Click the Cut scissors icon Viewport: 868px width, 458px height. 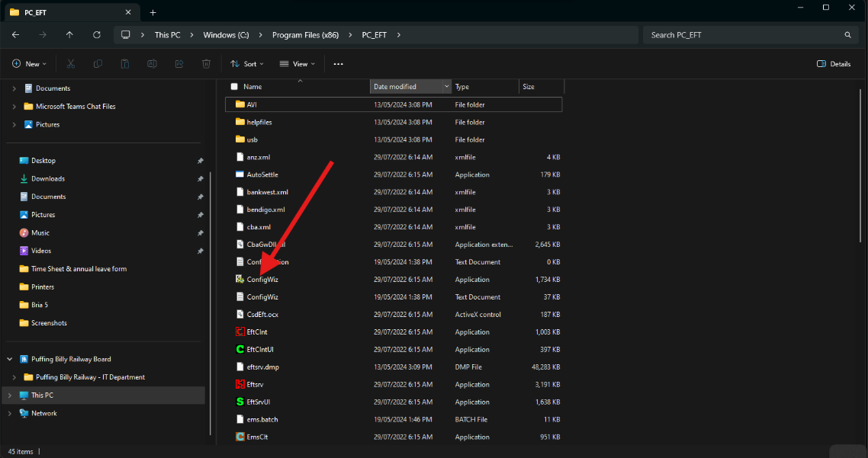[x=71, y=64]
